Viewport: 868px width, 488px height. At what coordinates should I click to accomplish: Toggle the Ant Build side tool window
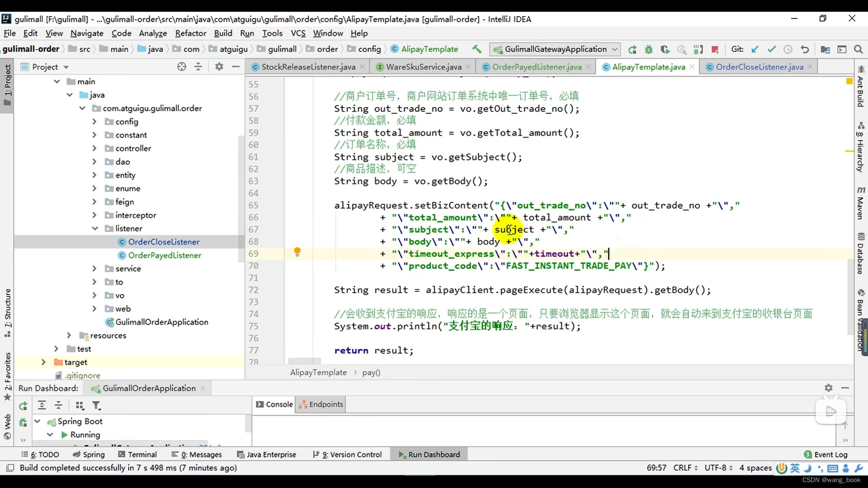click(860, 86)
